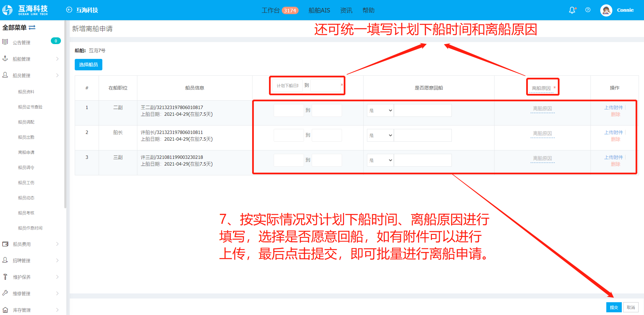Click the 库存管理 warehouse icon

(5, 310)
